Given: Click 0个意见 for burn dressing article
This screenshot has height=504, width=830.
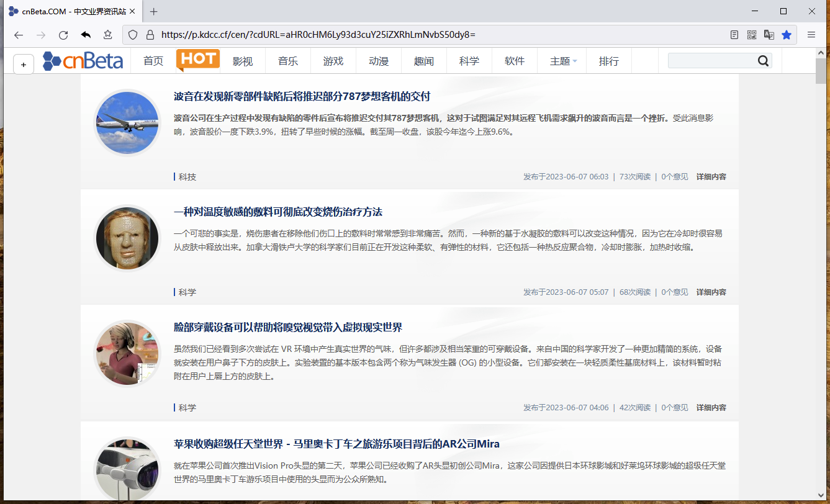Looking at the screenshot, I should (675, 292).
